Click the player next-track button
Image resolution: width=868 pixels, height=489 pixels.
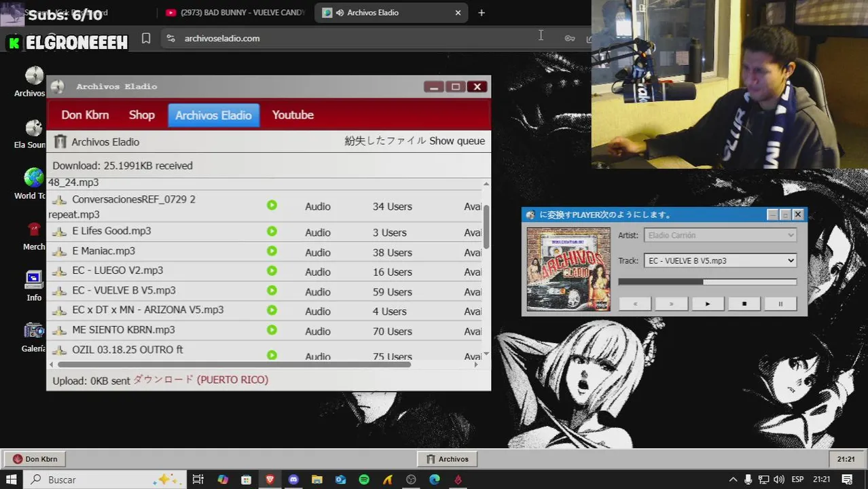pyautogui.click(x=671, y=304)
